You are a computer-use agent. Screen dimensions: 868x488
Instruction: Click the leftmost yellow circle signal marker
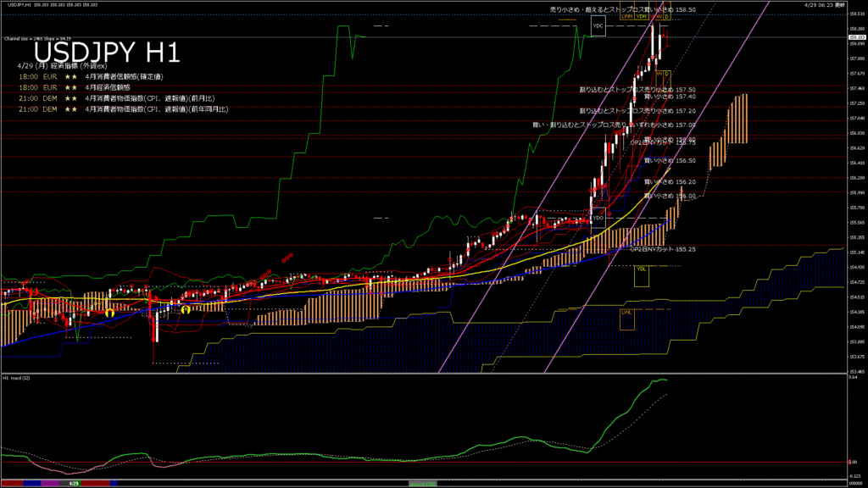(109, 313)
